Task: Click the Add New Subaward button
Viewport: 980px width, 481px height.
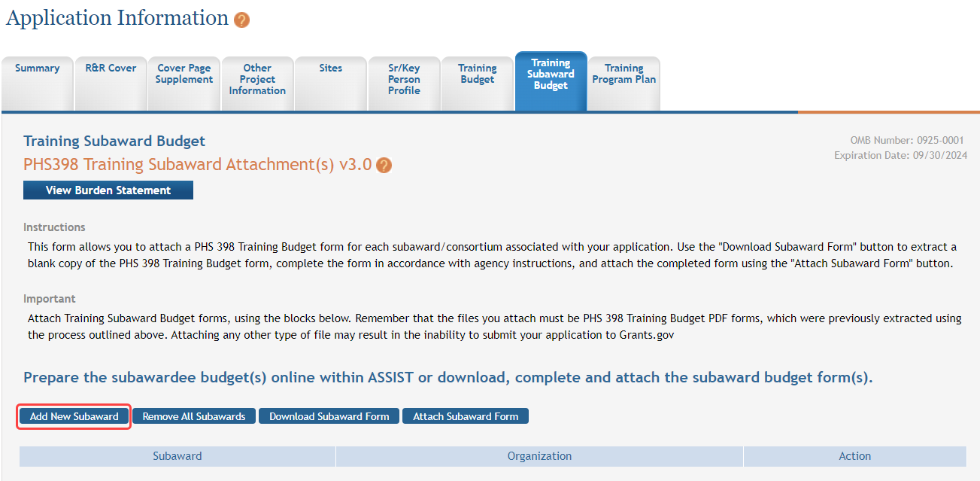Action: tap(74, 416)
